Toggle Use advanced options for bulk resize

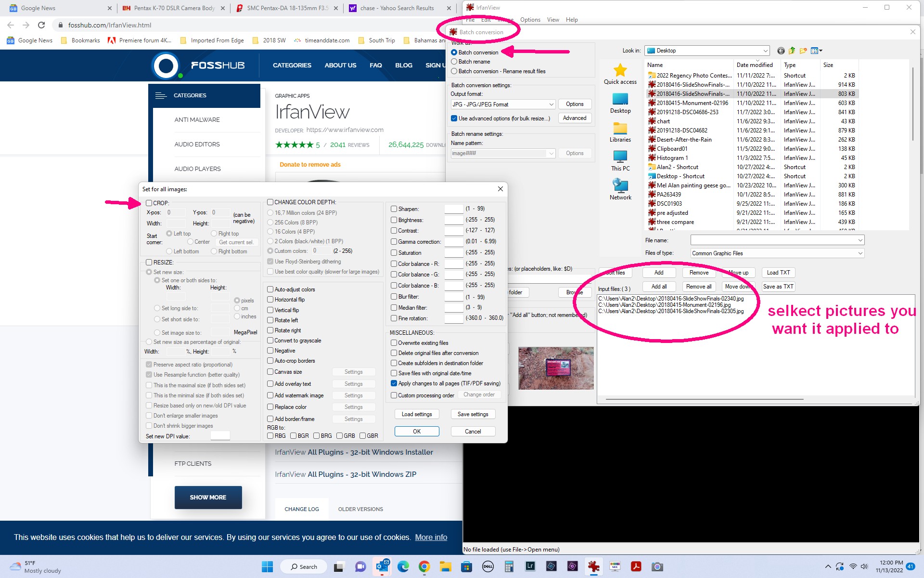(454, 118)
